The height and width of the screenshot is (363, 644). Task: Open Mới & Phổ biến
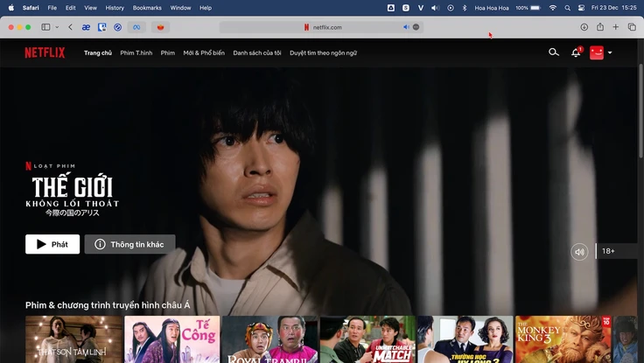click(204, 52)
